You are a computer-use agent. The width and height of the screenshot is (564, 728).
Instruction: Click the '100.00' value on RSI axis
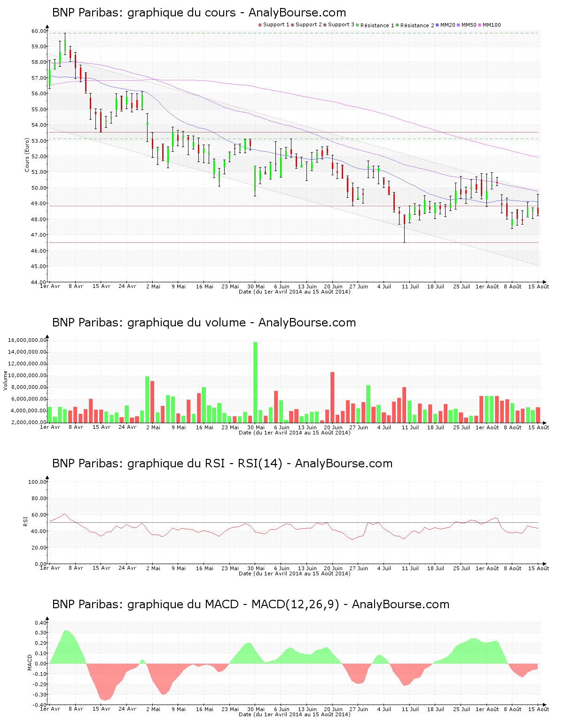pos(38,482)
